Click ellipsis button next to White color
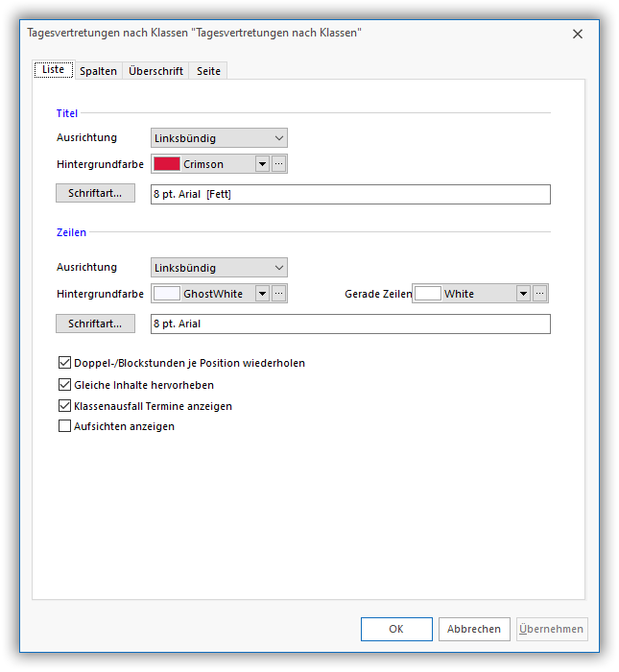This screenshot has width=619, height=672. click(540, 294)
